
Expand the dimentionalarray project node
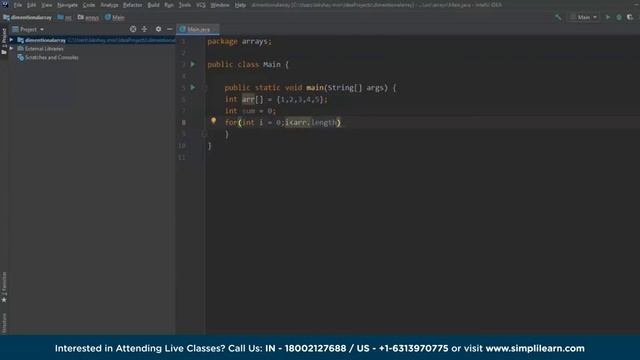pyautogui.click(x=11, y=40)
